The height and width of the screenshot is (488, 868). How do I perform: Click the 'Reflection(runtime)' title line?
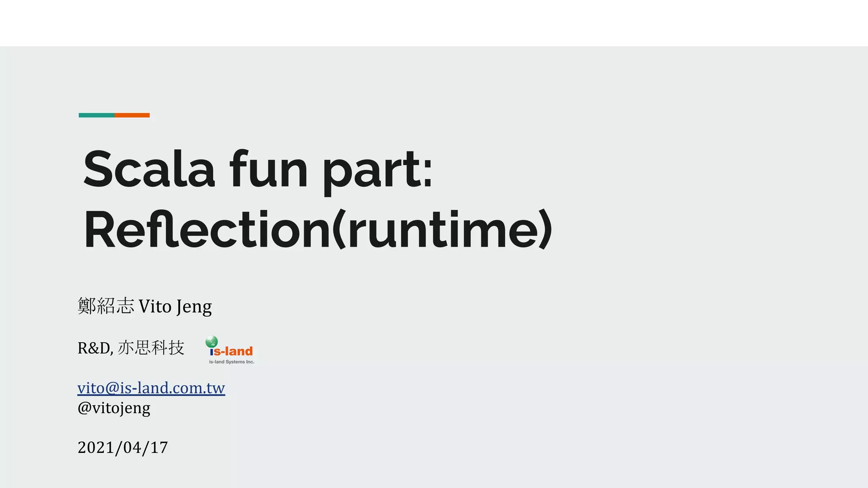[x=318, y=230]
